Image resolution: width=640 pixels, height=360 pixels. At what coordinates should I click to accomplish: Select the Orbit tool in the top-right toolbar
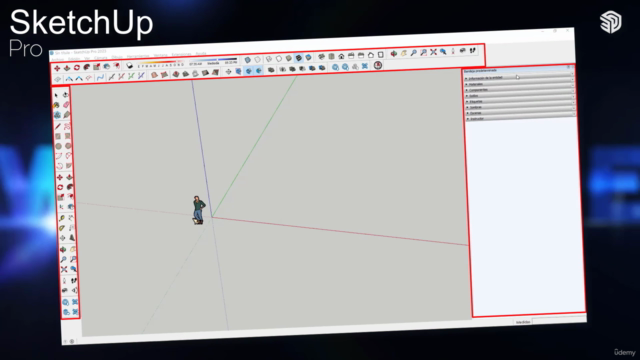[x=393, y=53]
